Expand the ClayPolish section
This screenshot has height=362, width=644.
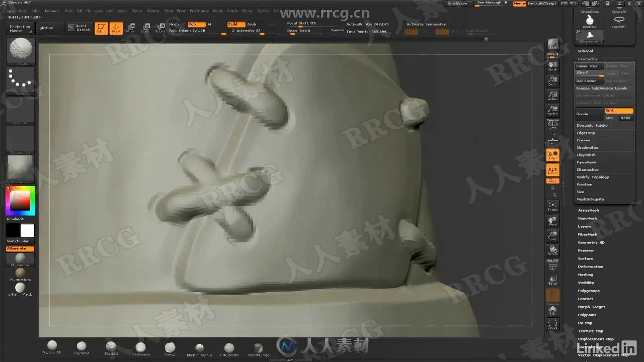(586, 155)
